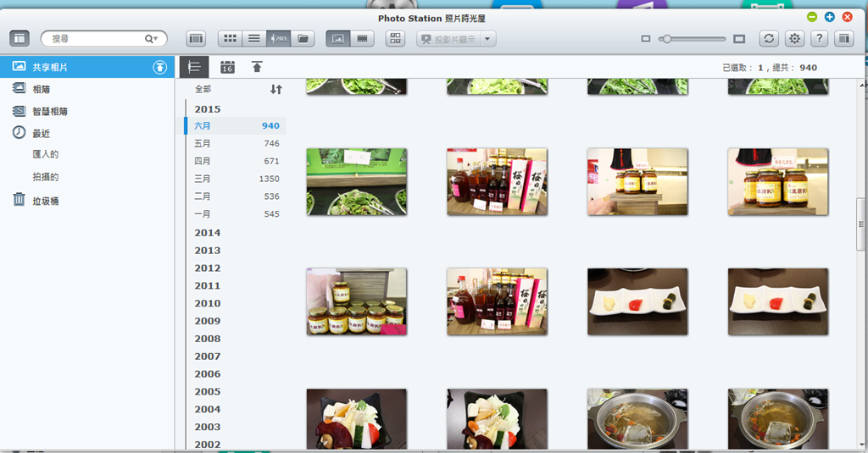Select 五月 with 746 photos
The image size is (868, 453).
(x=236, y=143)
